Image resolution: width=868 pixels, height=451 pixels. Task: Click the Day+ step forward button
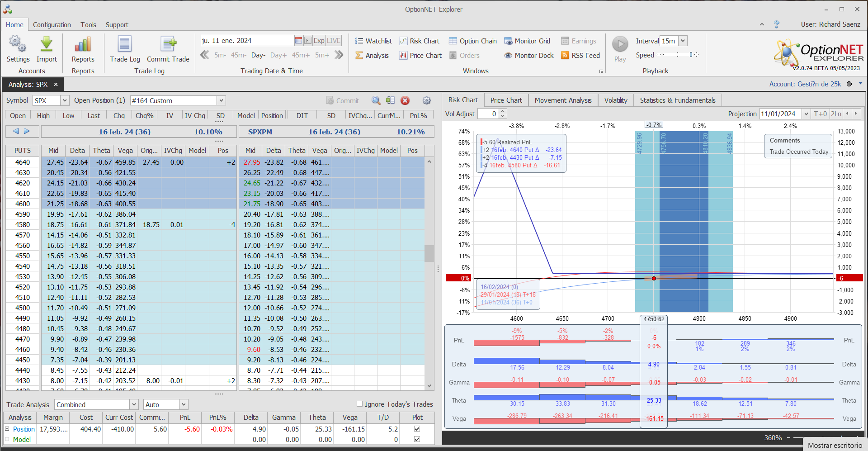click(278, 55)
